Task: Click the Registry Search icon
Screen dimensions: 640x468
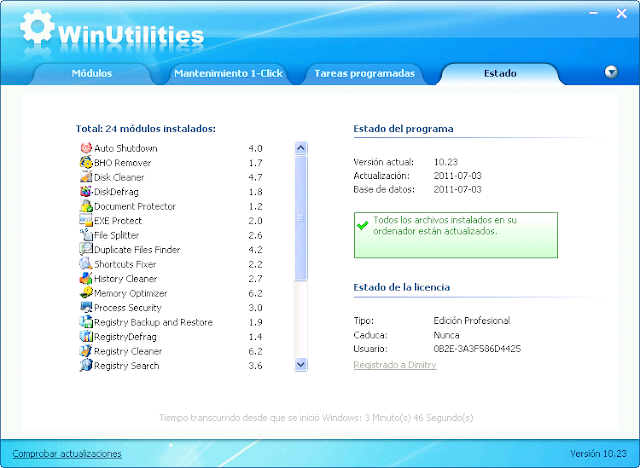Action: [86, 365]
